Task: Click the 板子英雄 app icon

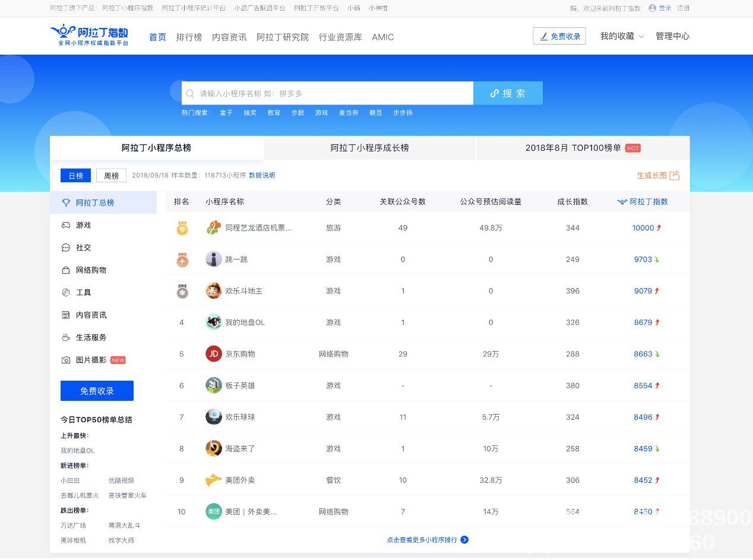Action: pyautogui.click(x=214, y=385)
